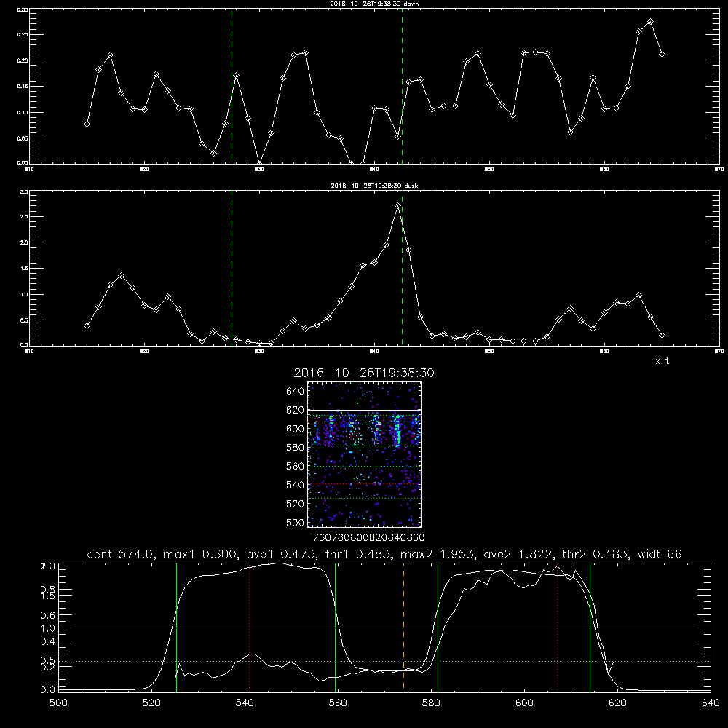Click the spectrogram x-axis label string '760780800820840860'

368,537
